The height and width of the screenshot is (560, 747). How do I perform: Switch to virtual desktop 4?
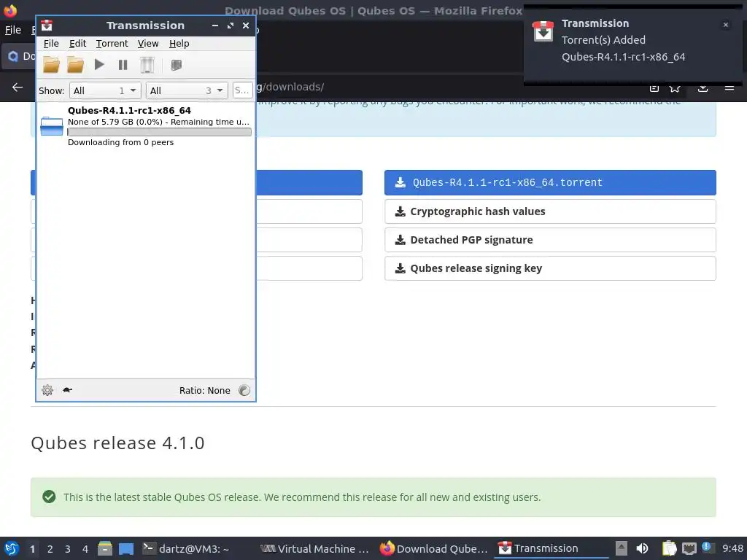(x=85, y=549)
